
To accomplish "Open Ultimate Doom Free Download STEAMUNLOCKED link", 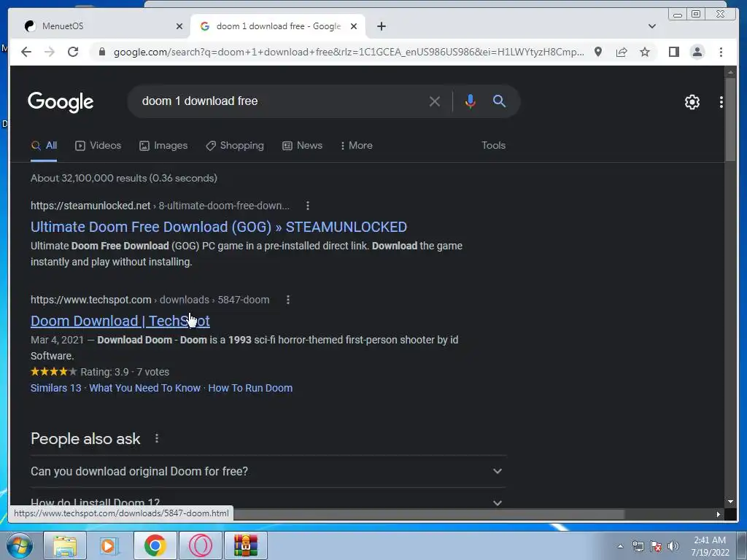I will pos(219,227).
